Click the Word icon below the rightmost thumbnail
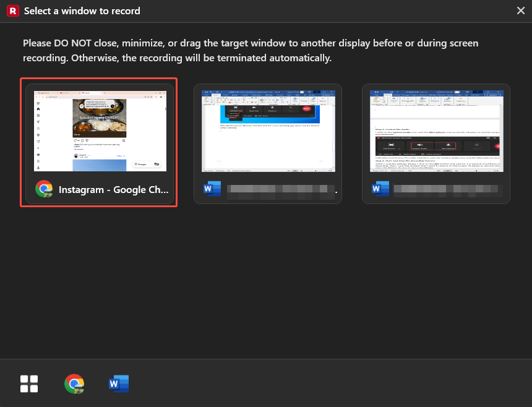Screen dimensions: 532x407 tap(380, 189)
